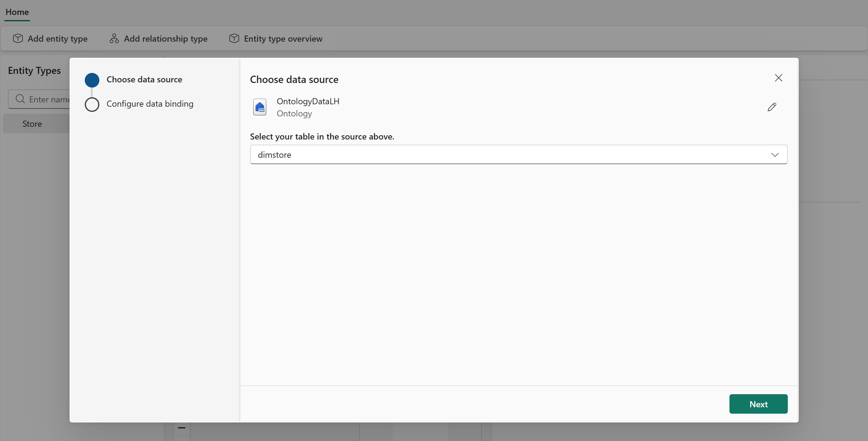Open Add relationship type via its icon
This screenshot has height=441, width=868.
point(114,38)
